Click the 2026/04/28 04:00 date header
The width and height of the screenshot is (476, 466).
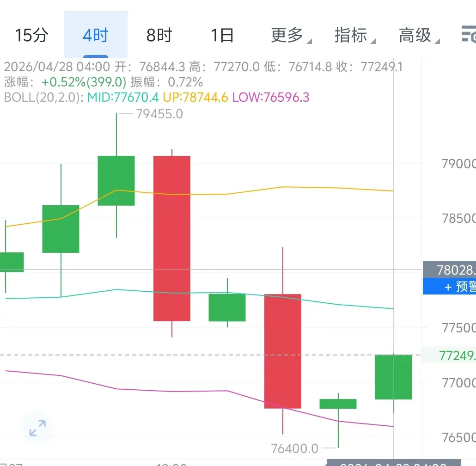[x=57, y=67]
